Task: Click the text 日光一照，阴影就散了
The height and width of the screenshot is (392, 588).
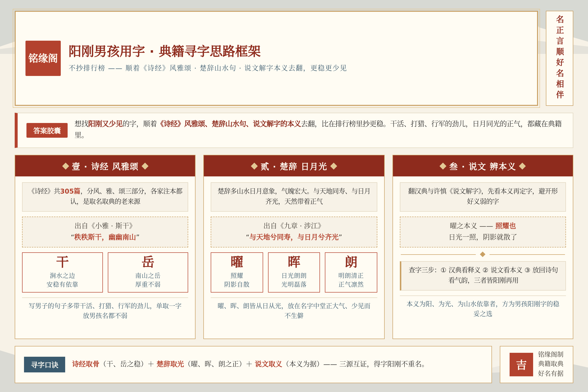Action: click(x=483, y=237)
